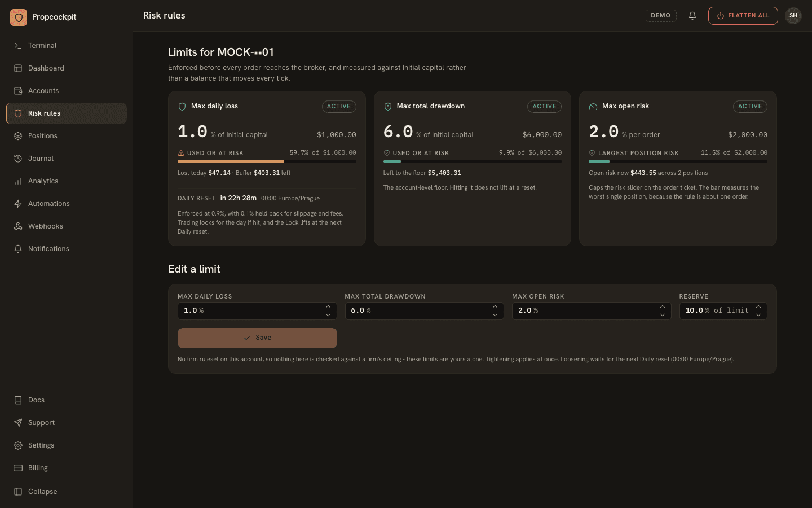Image resolution: width=812 pixels, height=508 pixels.
Task: Click the Dashboard layout icon
Action: [18, 68]
